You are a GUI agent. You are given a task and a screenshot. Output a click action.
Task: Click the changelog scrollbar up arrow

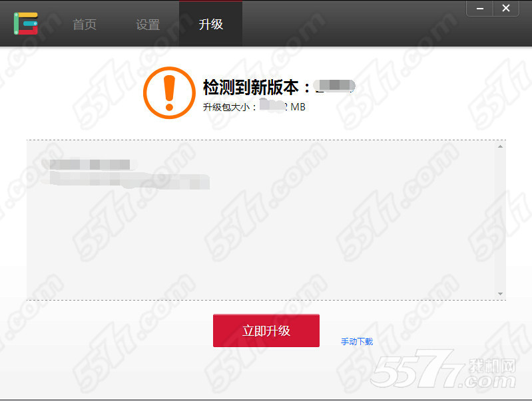click(x=500, y=146)
